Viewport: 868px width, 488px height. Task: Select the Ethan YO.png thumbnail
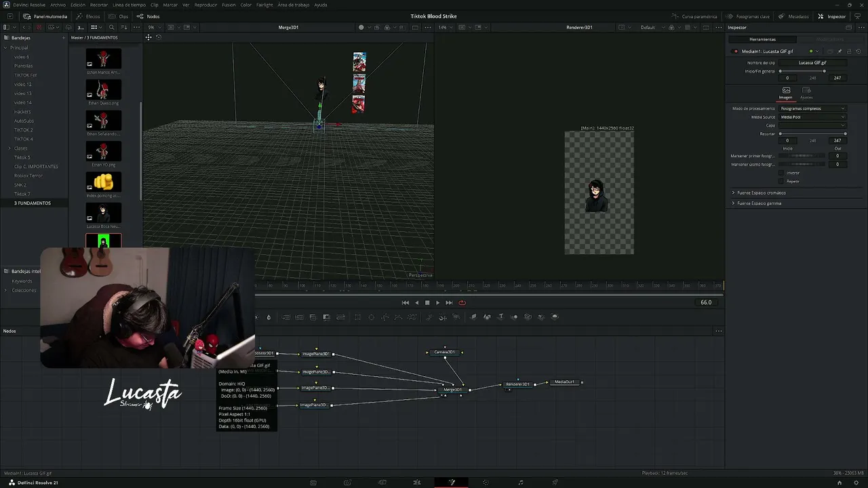(103, 151)
